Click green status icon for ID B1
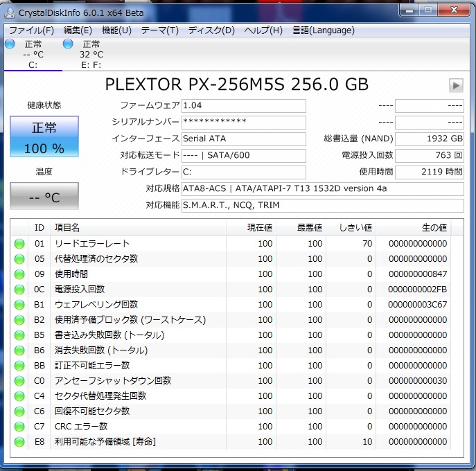This screenshot has width=476, height=471. coord(19,304)
